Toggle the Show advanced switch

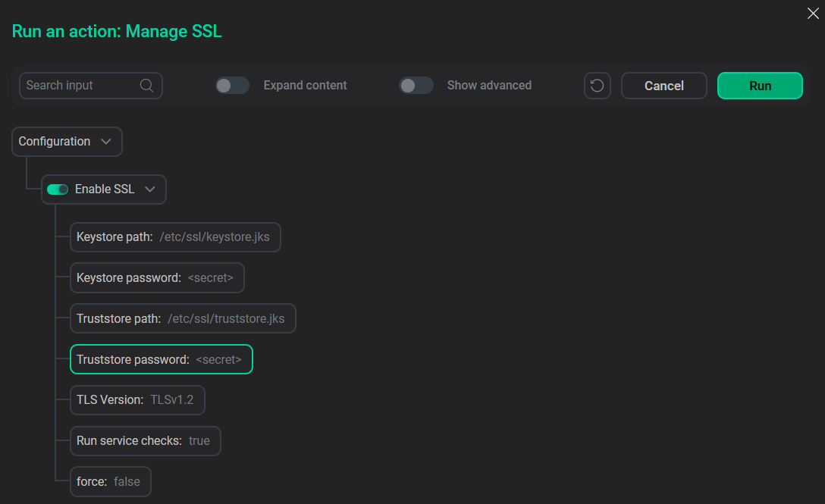click(x=416, y=85)
